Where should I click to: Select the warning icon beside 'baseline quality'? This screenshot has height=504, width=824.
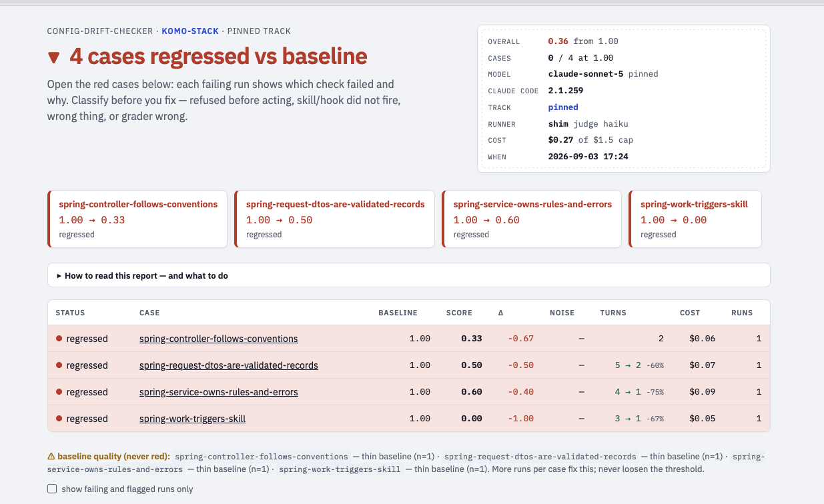pyautogui.click(x=51, y=457)
